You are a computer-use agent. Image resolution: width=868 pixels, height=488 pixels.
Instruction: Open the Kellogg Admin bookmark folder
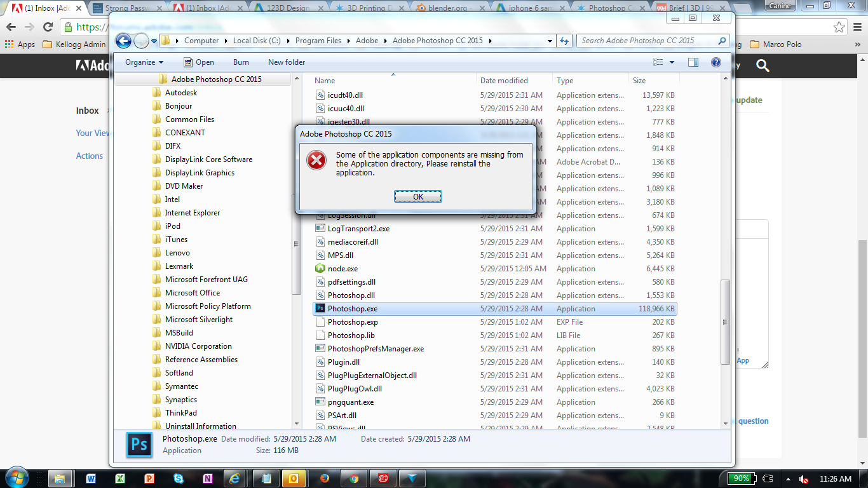[74, 44]
